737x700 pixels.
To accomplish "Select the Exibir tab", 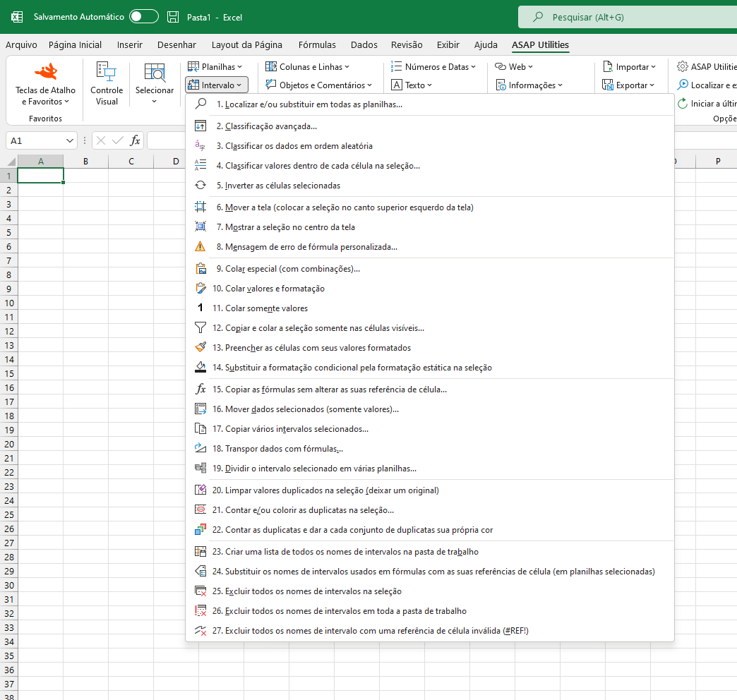I will [x=448, y=44].
